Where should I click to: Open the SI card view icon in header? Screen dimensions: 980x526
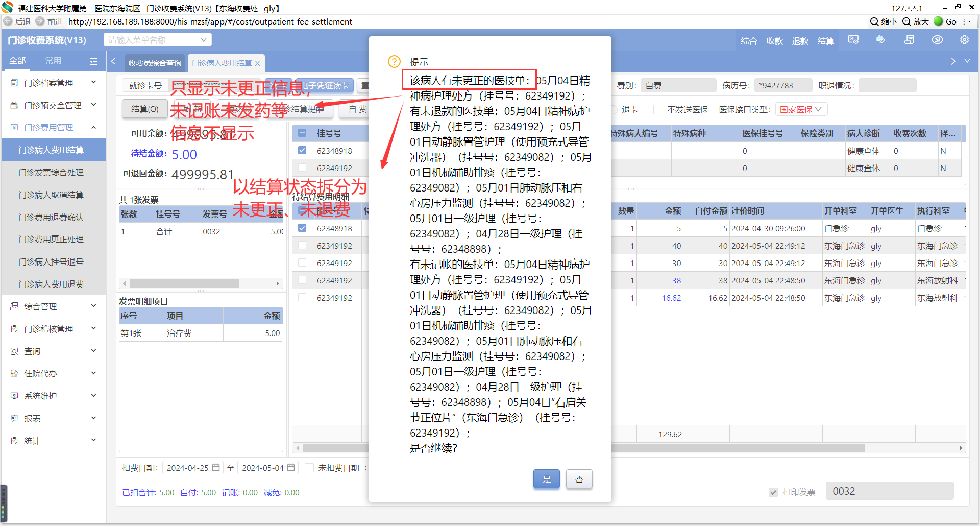853,40
